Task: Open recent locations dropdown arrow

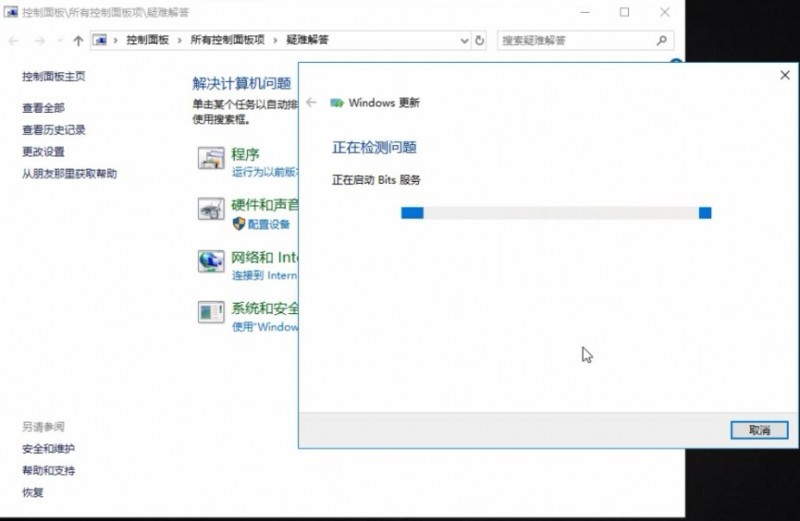Action: click(x=60, y=41)
